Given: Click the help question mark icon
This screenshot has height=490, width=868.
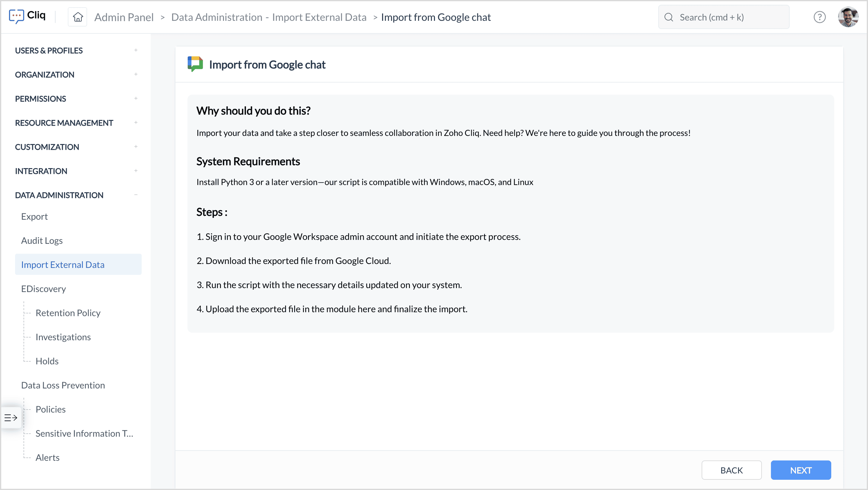Looking at the screenshot, I should [819, 17].
